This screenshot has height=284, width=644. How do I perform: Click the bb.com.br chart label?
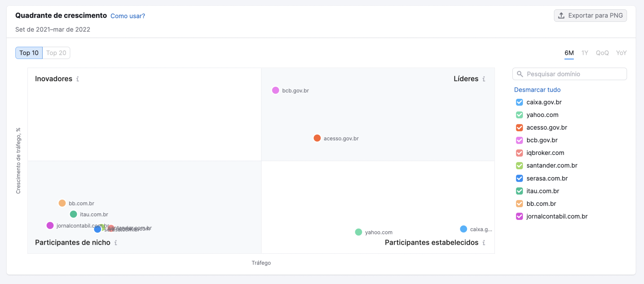(81, 203)
